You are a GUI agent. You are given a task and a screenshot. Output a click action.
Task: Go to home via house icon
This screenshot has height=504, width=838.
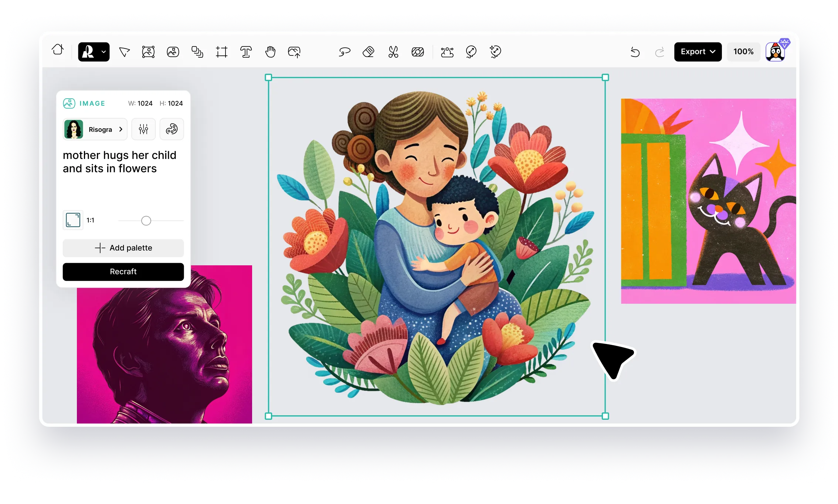[x=58, y=50]
